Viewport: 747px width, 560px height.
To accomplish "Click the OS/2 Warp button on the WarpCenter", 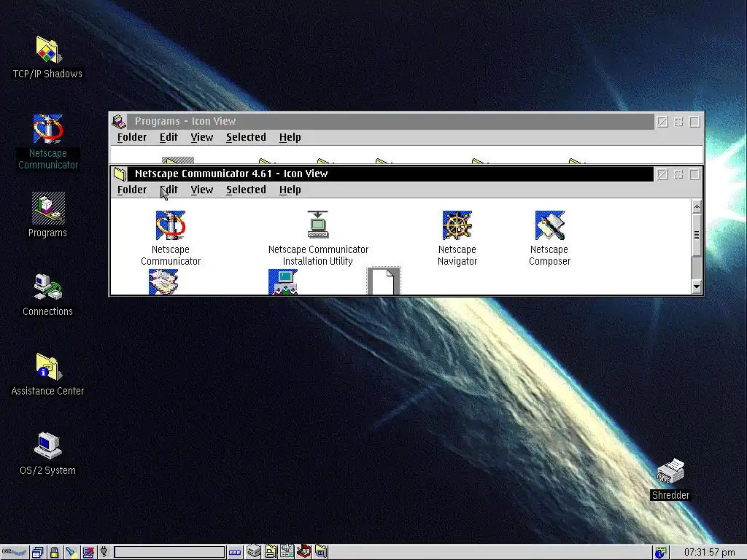I will coord(15,553).
